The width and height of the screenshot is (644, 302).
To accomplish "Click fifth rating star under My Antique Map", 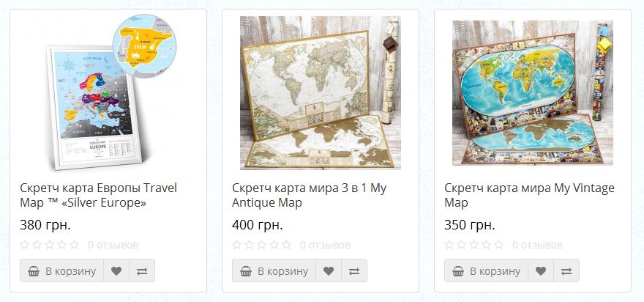I will click(287, 245).
